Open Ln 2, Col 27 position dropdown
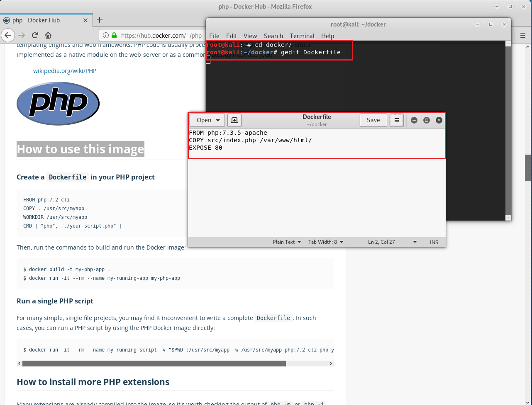 click(392, 242)
